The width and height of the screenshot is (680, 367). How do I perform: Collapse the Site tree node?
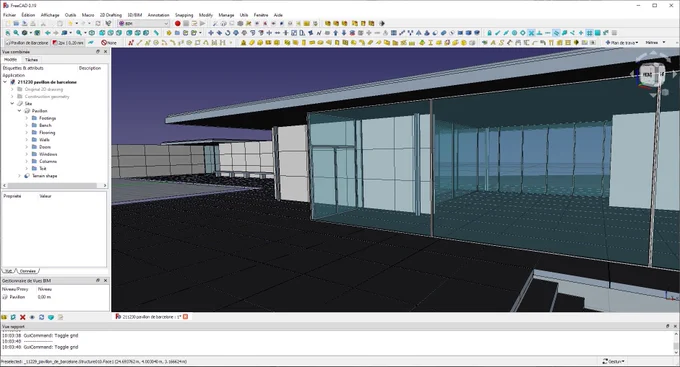point(12,104)
